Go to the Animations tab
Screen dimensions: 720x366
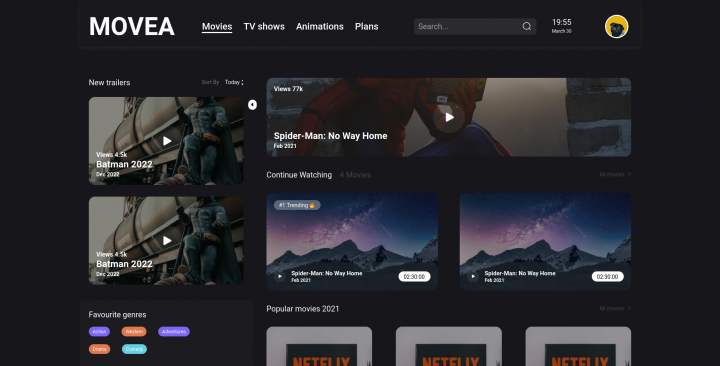pyautogui.click(x=320, y=27)
